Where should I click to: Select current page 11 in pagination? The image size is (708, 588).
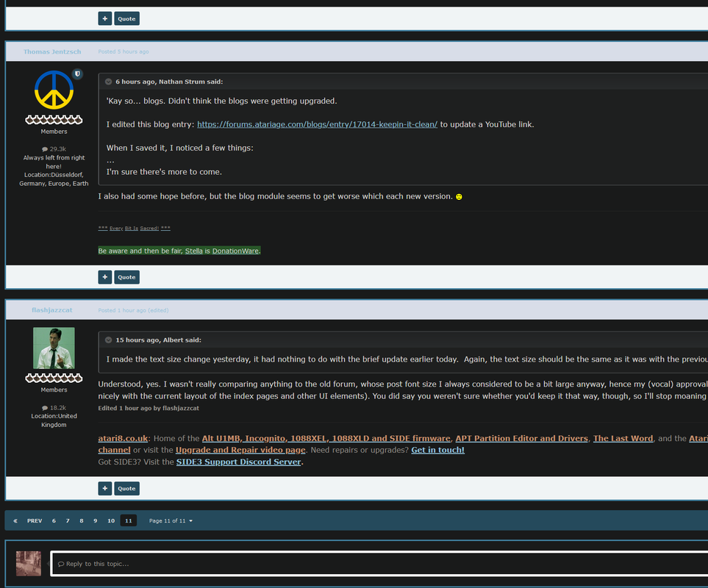point(128,521)
